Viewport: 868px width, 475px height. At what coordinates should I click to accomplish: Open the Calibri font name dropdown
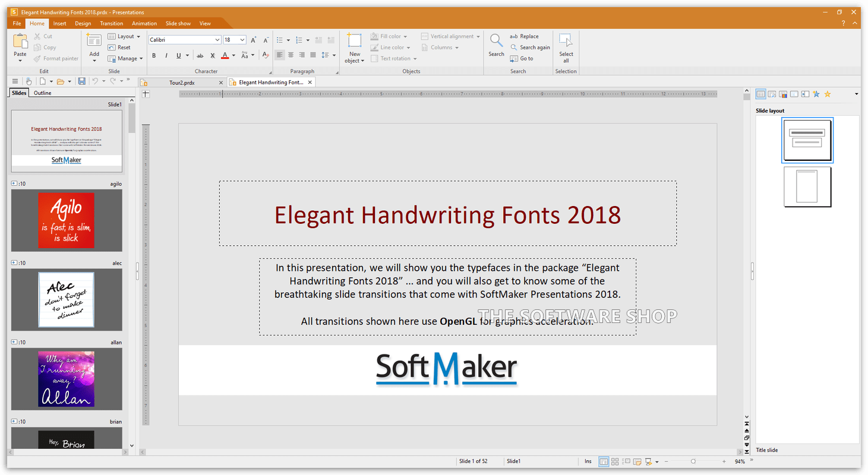coord(217,40)
